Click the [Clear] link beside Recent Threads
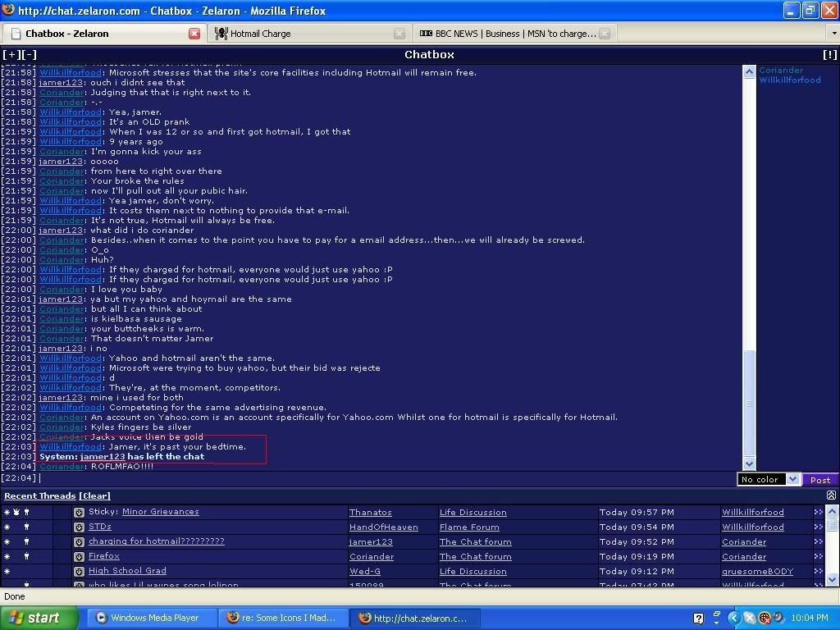Image resolution: width=840 pixels, height=630 pixels. (95, 496)
